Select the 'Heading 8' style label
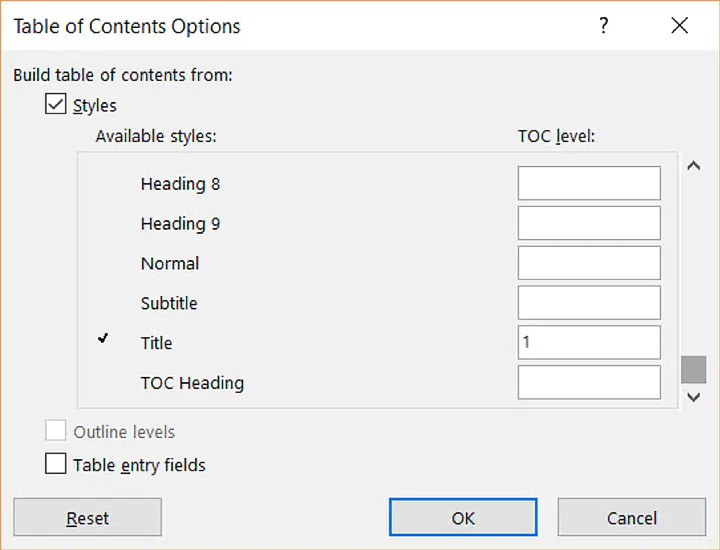Screen dimensions: 720x550 click(x=180, y=184)
